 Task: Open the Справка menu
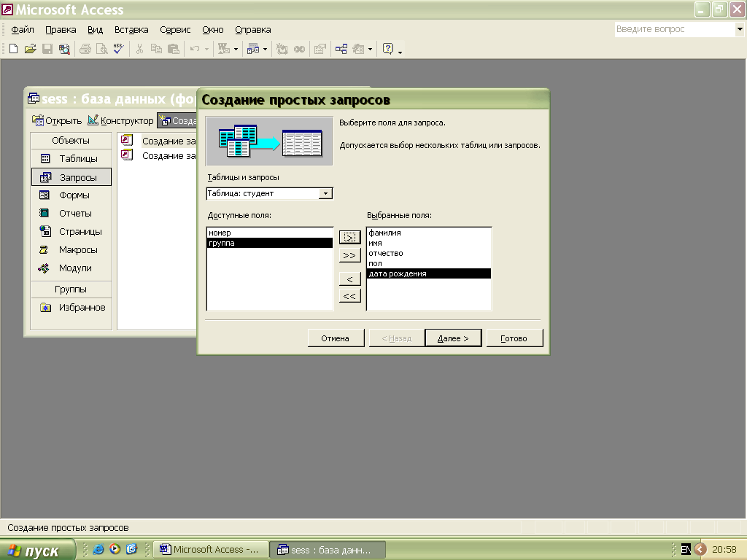tap(253, 29)
